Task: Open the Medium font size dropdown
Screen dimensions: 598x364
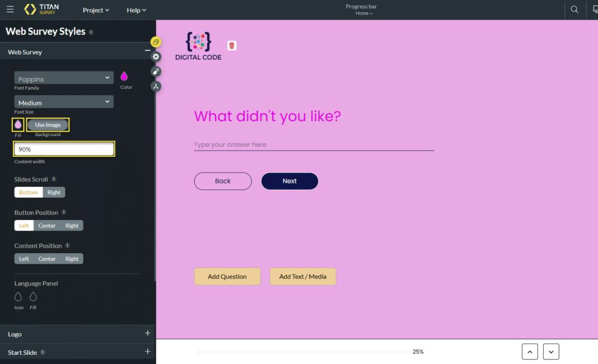Action: [64, 102]
